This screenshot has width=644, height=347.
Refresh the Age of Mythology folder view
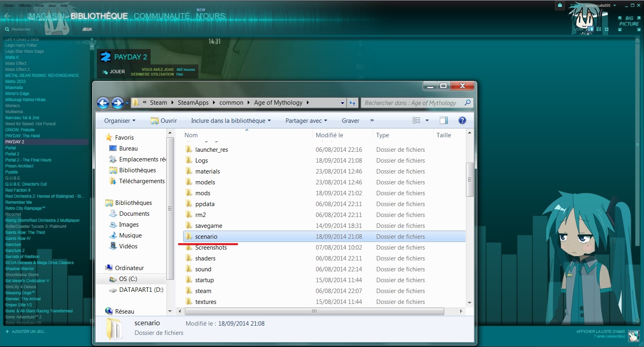[352, 103]
